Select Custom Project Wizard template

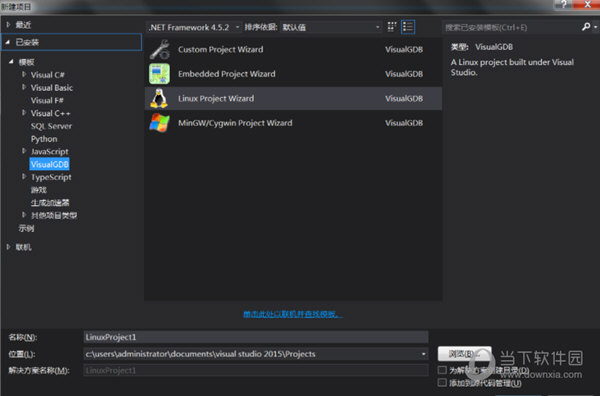pyautogui.click(x=293, y=49)
